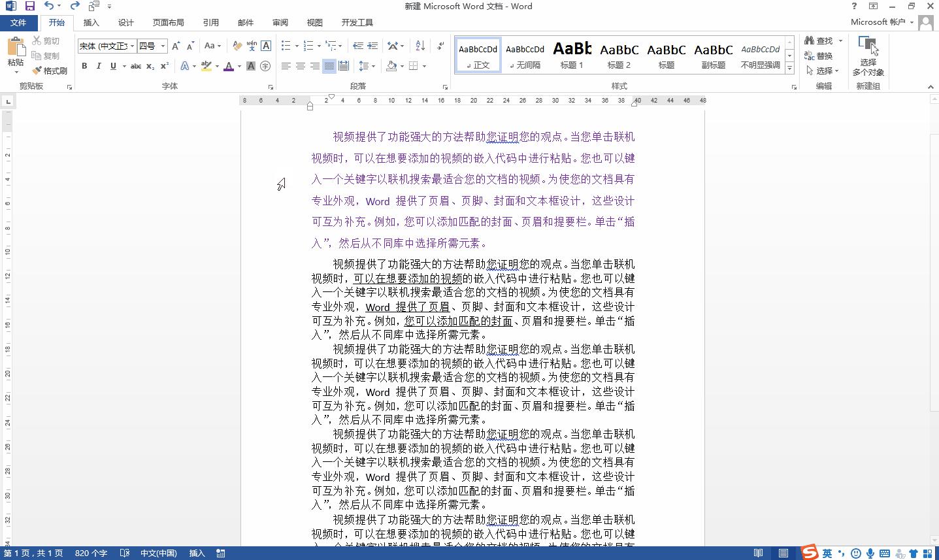The width and height of the screenshot is (939, 560).
Task: Increase paragraph indent
Action: [372, 46]
